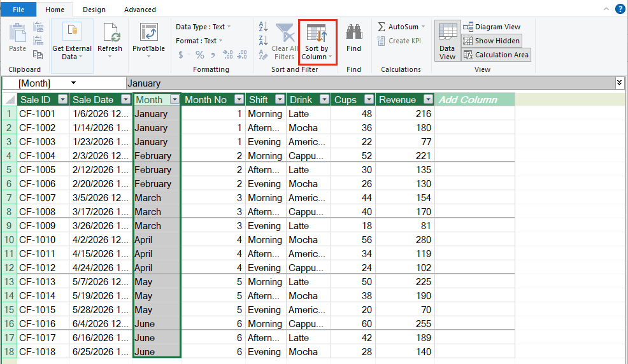Switch to Diagram View

(492, 27)
